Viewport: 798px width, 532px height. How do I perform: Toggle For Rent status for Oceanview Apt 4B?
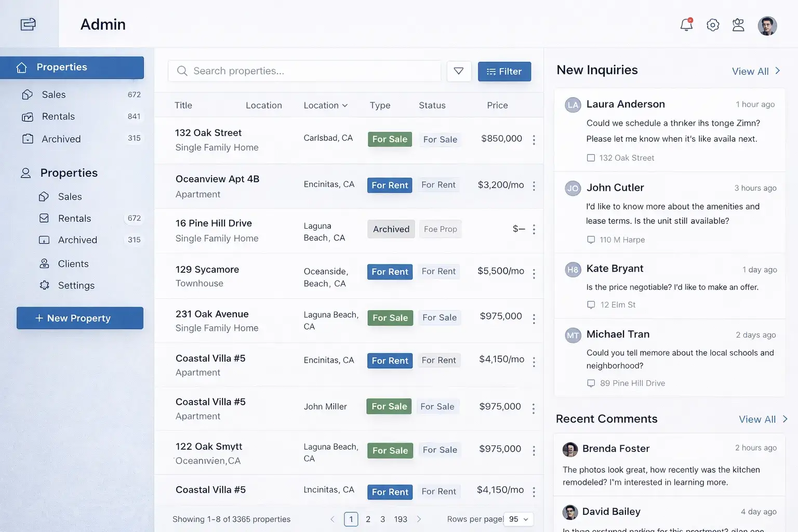pos(390,185)
